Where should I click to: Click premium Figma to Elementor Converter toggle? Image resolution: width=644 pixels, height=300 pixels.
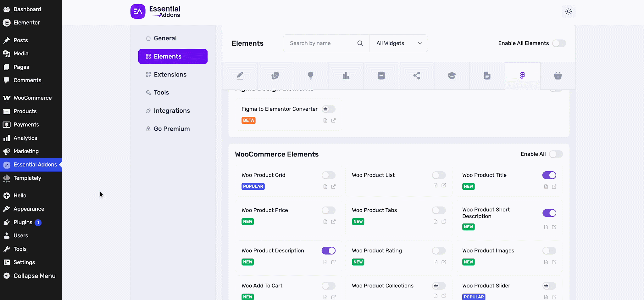pyautogui.click(x=329, y=109)
